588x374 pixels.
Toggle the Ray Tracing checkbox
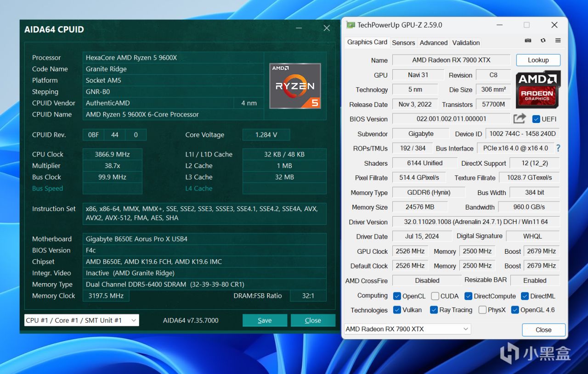pos(434,310)
